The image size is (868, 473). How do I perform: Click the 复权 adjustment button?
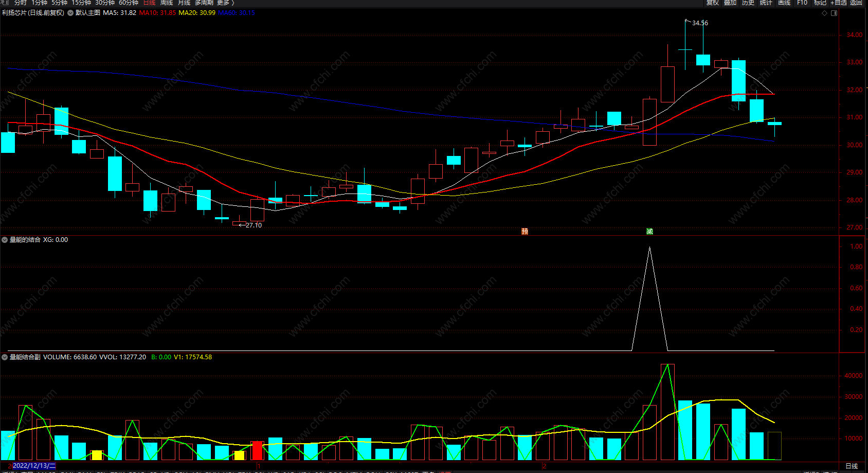(713, 3)
